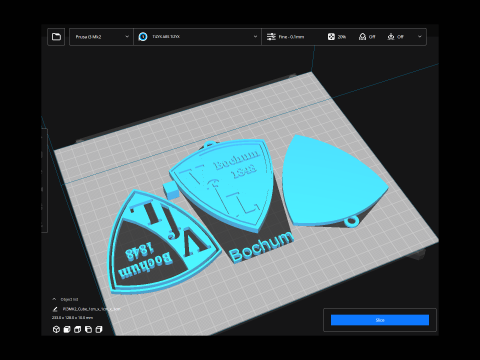Click the 20% infill density icon
The height and width of the screenshot is (360, 480).
[331, 37]
